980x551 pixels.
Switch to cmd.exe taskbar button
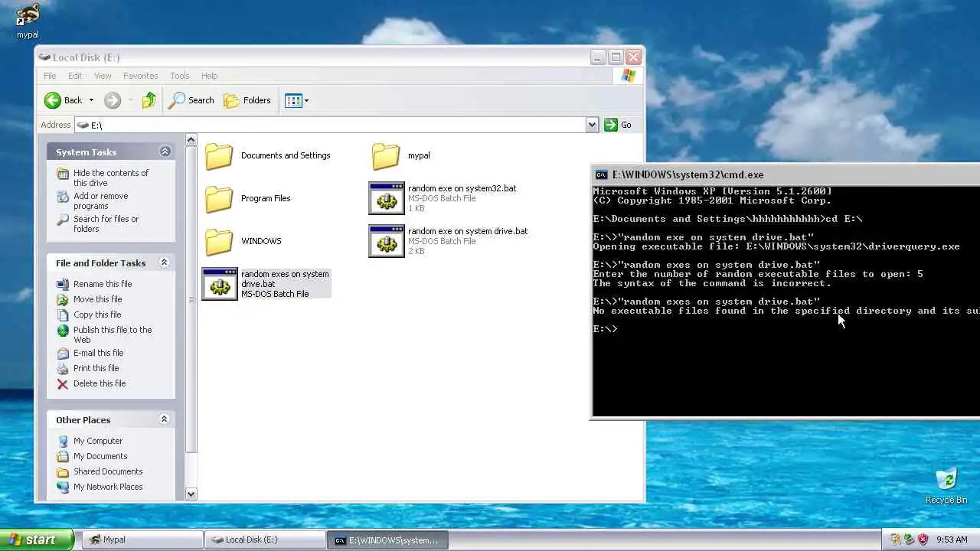[387, 540]
